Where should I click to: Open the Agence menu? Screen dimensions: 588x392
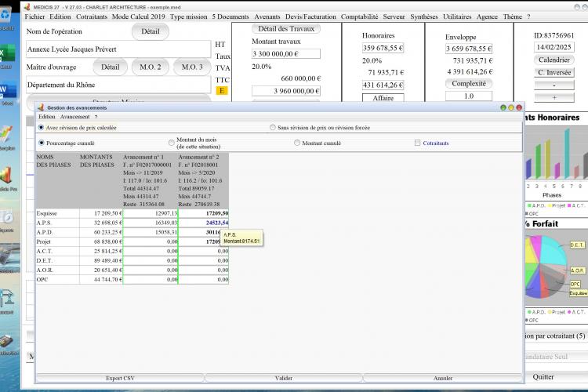[x=487, y=16]
